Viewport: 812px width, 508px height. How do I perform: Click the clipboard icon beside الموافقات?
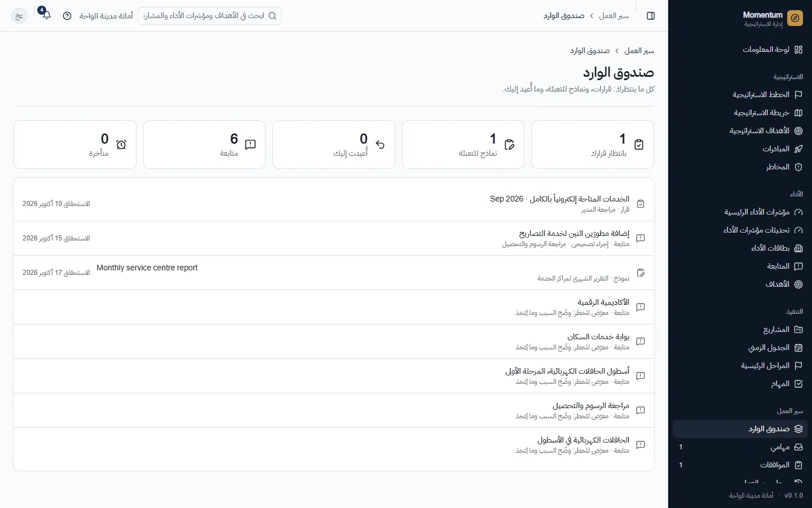click(x=798, y=465)
